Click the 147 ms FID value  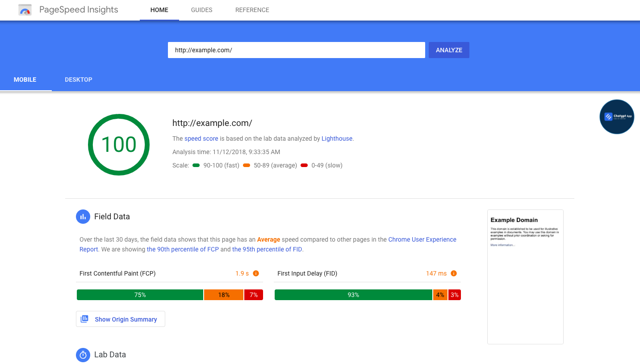coord(436,273)
